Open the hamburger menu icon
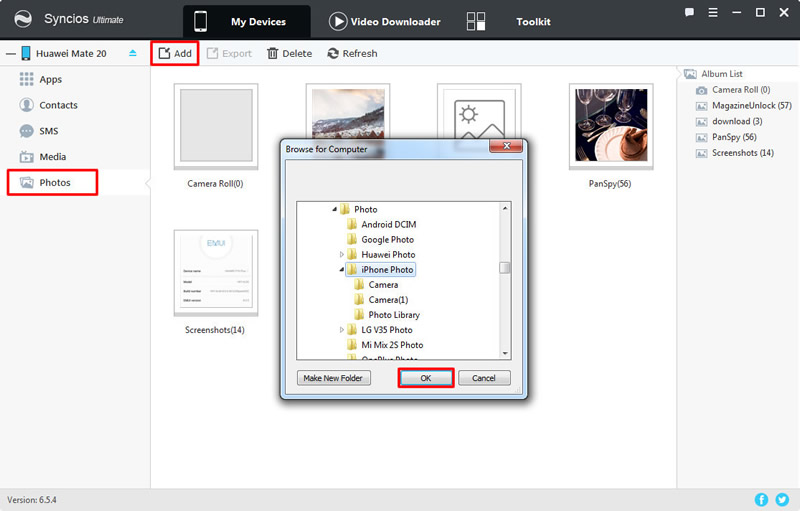The image size is (800, 511). pos(713,13)
